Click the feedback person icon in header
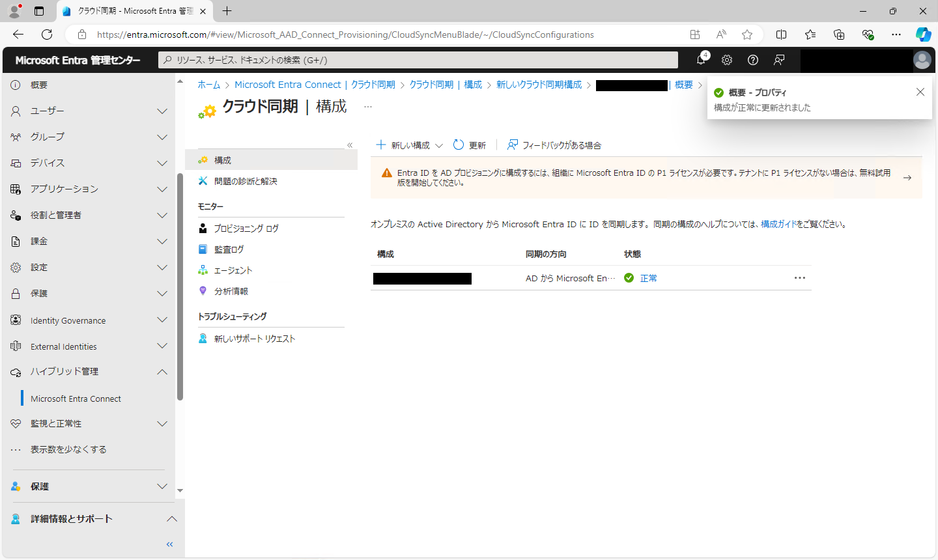This screenshot has height=560, width=938. click(779, 60)
